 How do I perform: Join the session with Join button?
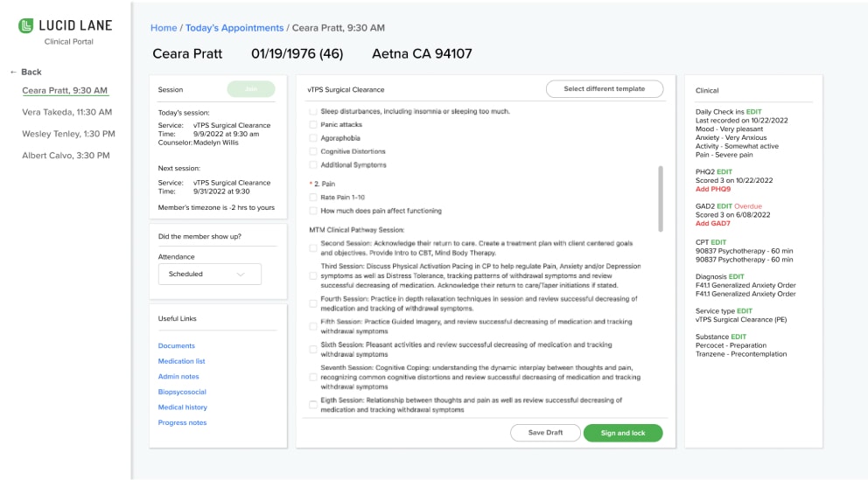tap(251, 89)
